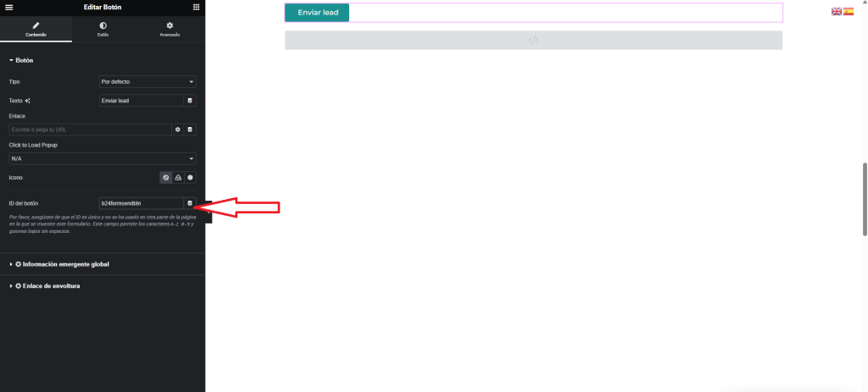Image resolution: width=868 pixels, height=392 pixels.
Task: Click the AI sparkle icon beside Texto
Action: pyautogui.click(x=28, y=101)
